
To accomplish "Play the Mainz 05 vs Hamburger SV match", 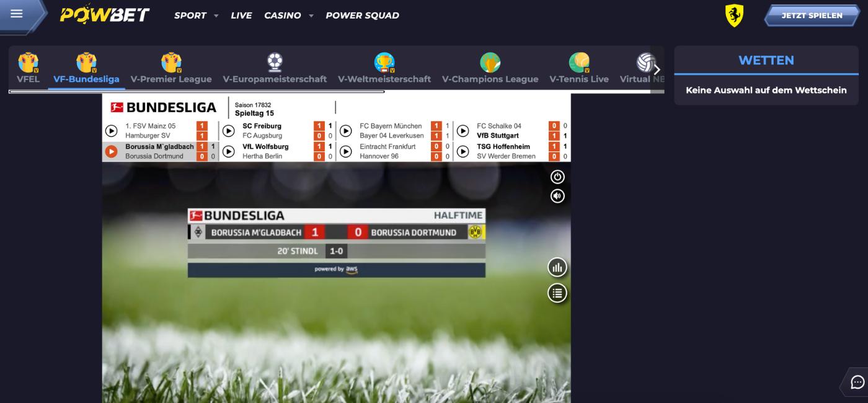I will 111,131.
